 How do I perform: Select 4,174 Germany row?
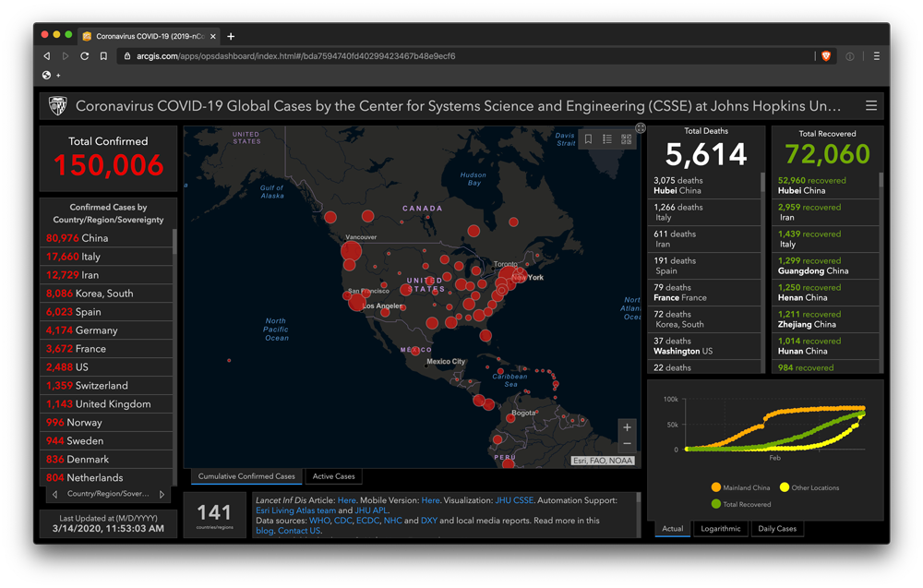[x=108, y=330]
